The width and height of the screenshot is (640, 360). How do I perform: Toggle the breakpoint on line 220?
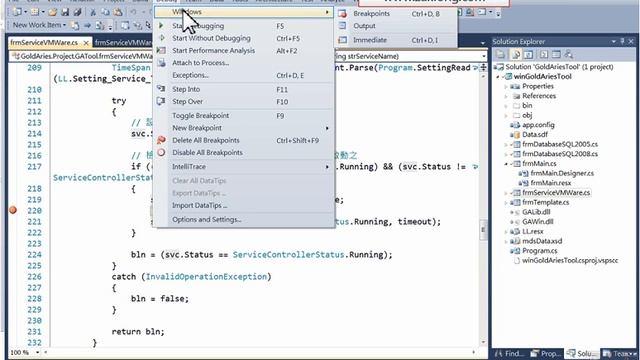pyautogui.click(x=13, y=210)
